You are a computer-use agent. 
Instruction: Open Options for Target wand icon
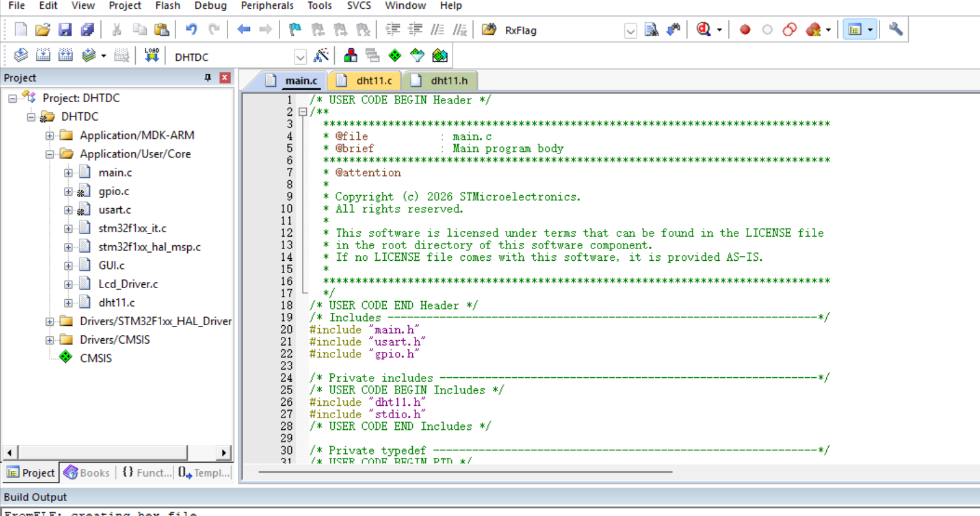[x=321, y=56]
